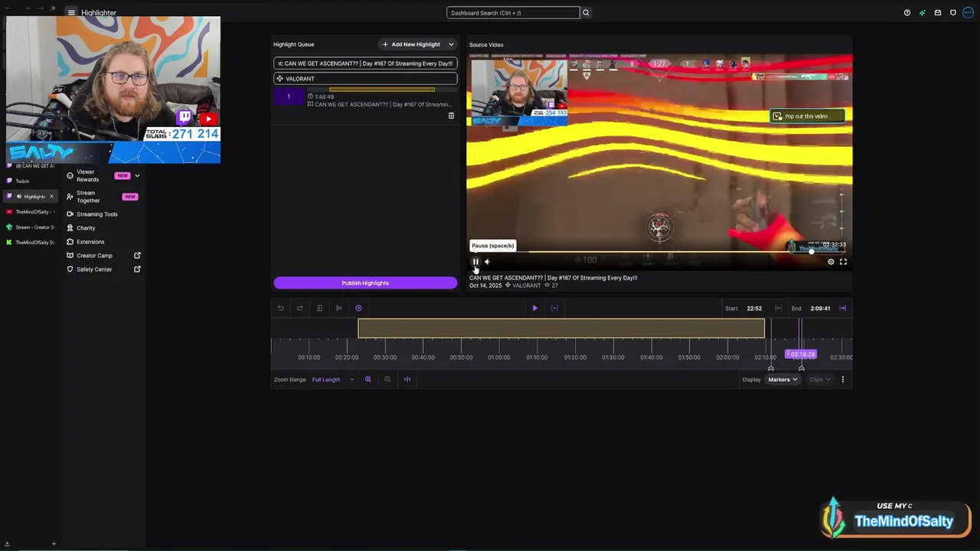Undo the last timeline edit
The height and width of the screenshot is (551, 980).
click(281, 308)
